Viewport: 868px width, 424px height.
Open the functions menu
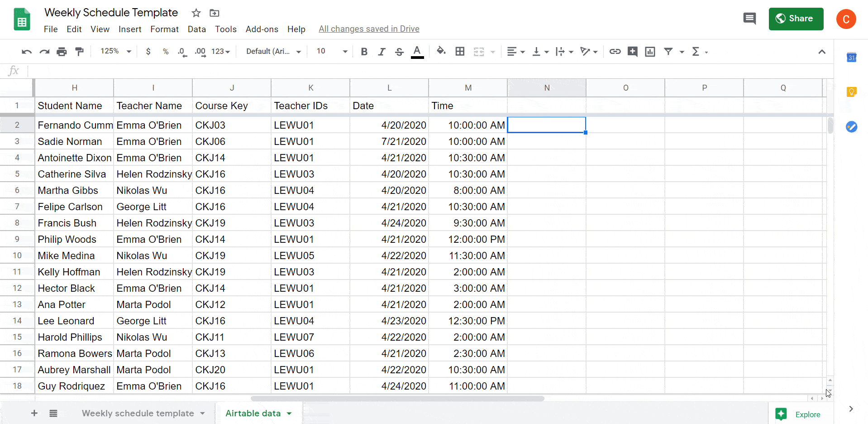point(696,51)
